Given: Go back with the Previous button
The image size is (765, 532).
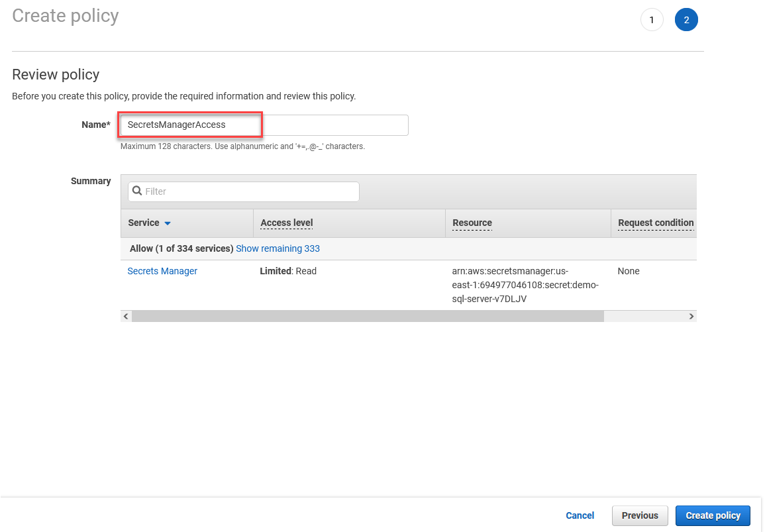Looking at the screenshot, I should click(x=640, y=515).
